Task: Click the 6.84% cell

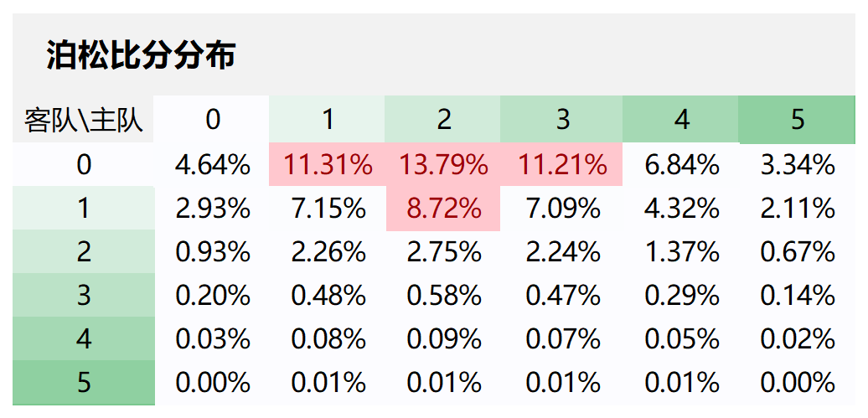Action: pyautogui.click(x=681, y=165)
